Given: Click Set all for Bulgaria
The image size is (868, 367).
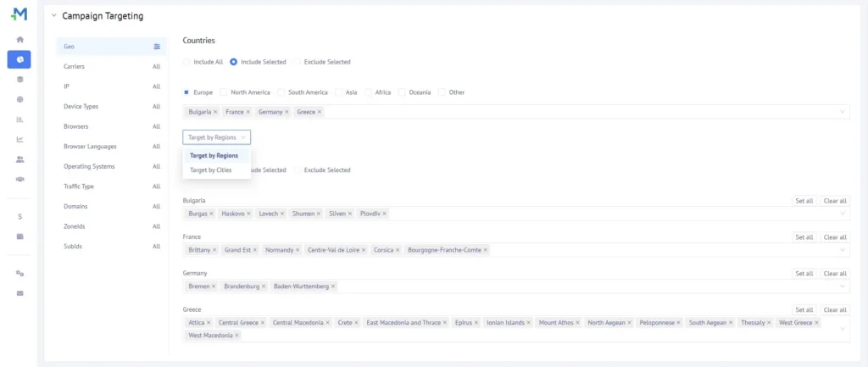Looking at the screenshot, I should point(804,201).
